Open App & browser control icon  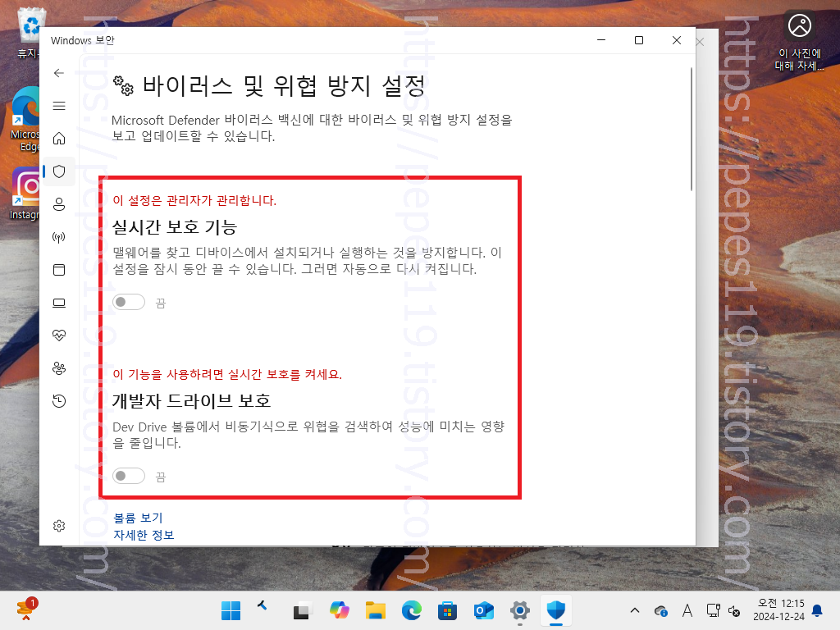click(59, 269)
